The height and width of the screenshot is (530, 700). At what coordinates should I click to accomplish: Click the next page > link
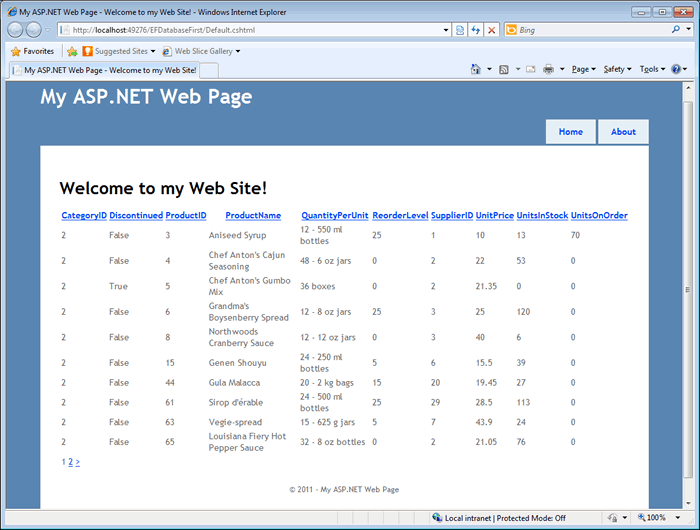tap(78, 462)
